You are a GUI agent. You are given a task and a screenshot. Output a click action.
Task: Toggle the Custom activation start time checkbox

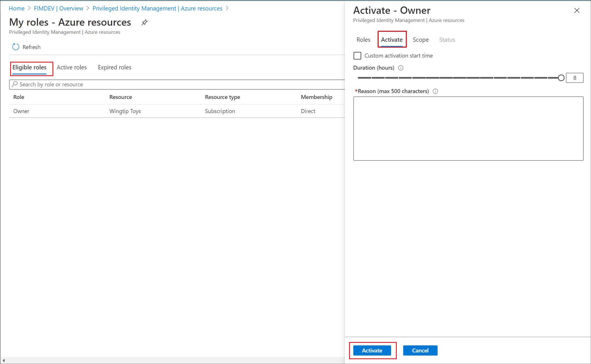[x=358, y=56]
